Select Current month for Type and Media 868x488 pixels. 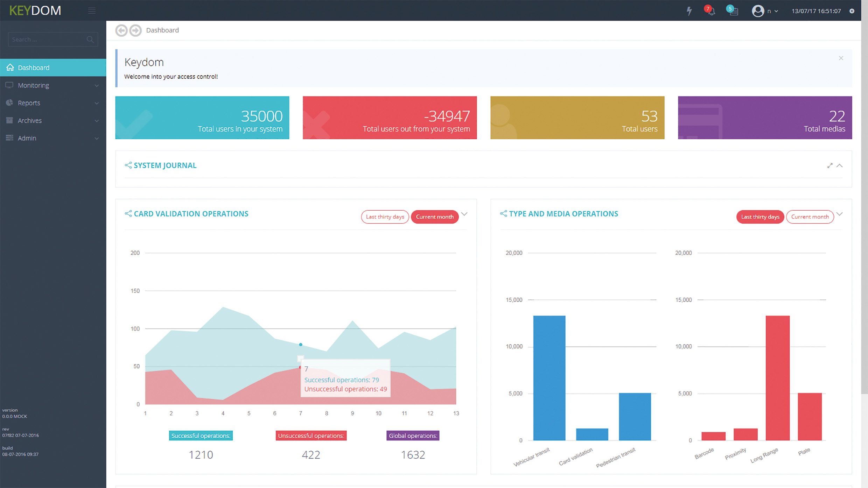point(810,217)
